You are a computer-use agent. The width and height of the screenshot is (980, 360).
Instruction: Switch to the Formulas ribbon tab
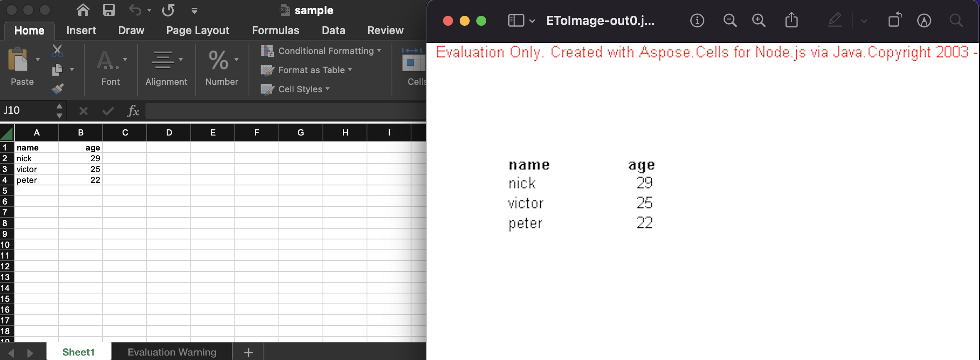(275, 30)
